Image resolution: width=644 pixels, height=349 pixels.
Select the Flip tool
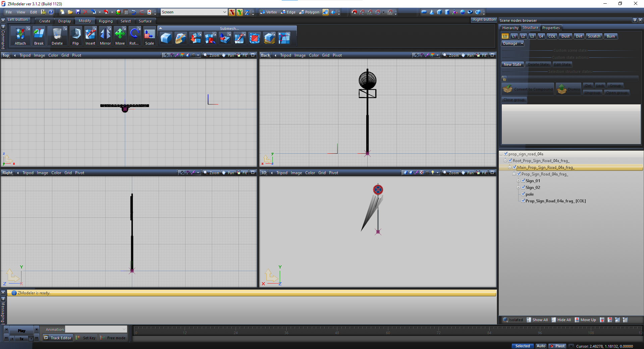[x=76, y=36]
